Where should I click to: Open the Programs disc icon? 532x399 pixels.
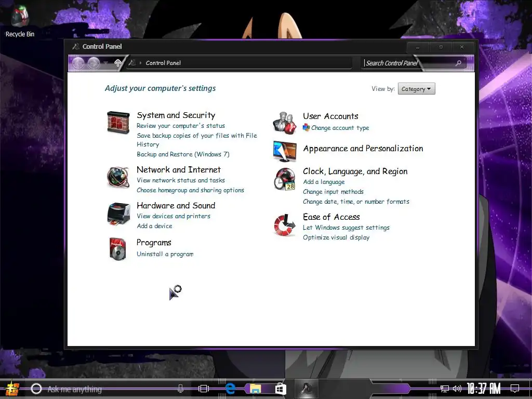[118, 249]
